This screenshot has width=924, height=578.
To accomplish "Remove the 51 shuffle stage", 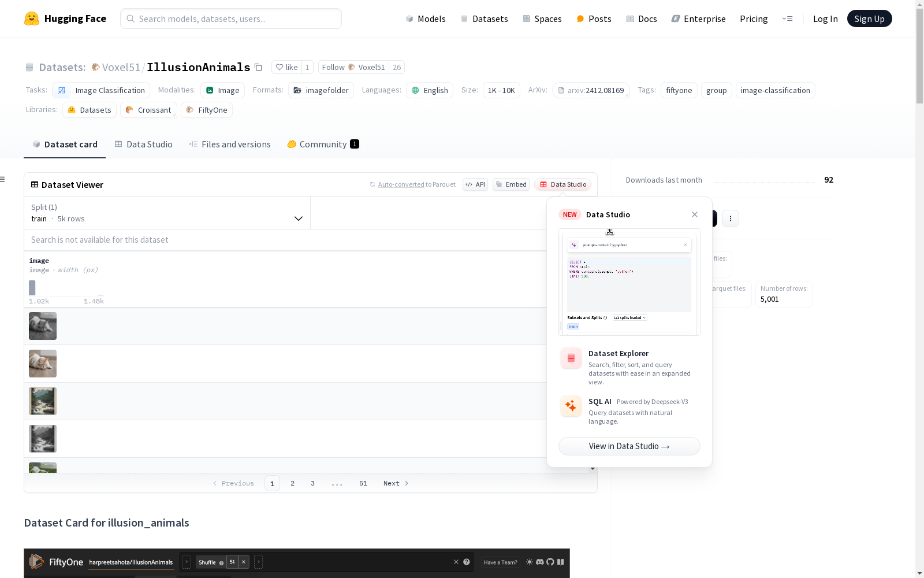I will 244,562.
